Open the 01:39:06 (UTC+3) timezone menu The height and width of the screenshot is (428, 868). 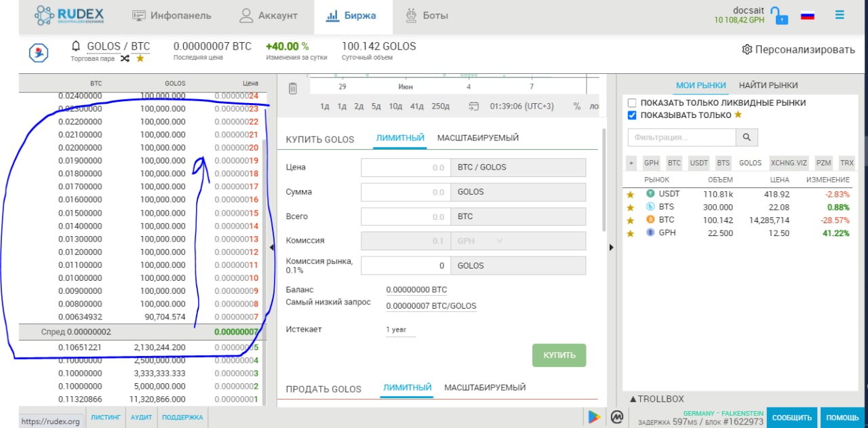tap(522, 106)
